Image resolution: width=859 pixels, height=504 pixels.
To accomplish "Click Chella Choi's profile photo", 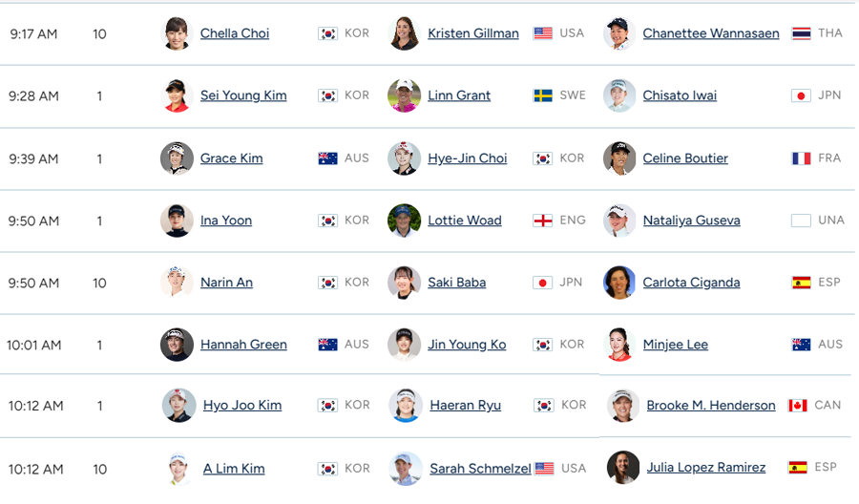I will pyautogui.click(x=178, y=33).
